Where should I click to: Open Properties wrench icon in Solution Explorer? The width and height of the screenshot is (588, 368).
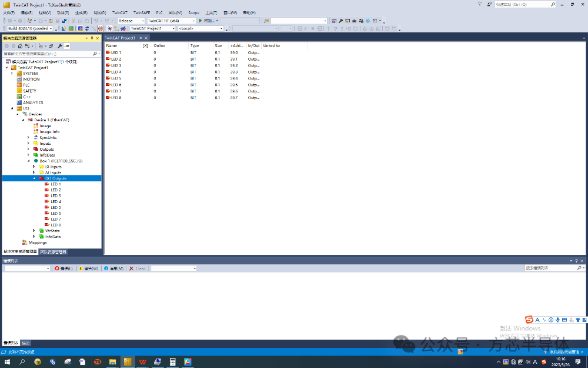pos(60,46)
